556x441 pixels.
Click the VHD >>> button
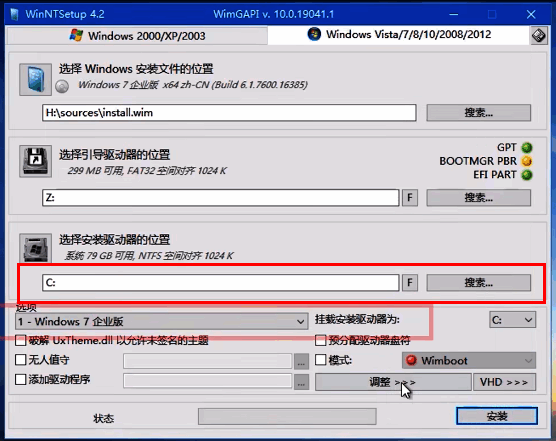505,382
